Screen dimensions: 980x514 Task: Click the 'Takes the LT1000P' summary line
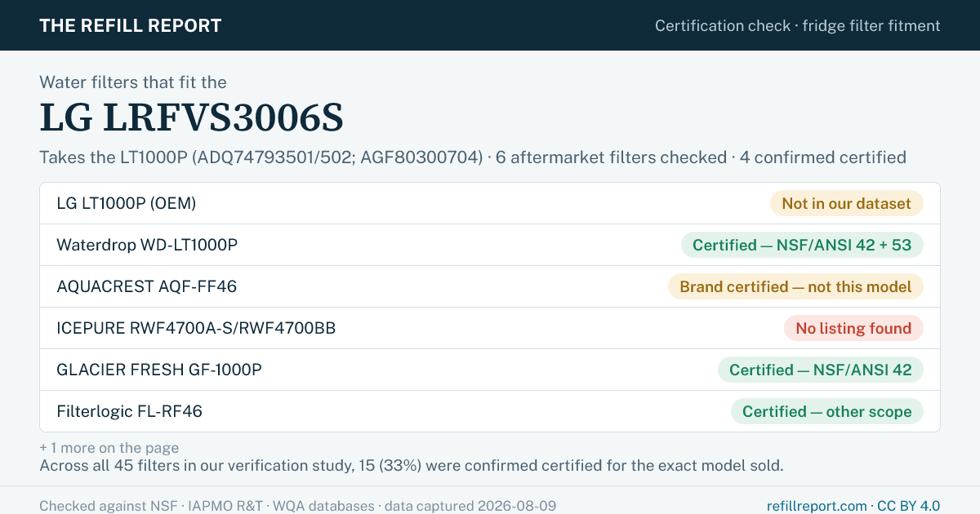tap(473, 157)
